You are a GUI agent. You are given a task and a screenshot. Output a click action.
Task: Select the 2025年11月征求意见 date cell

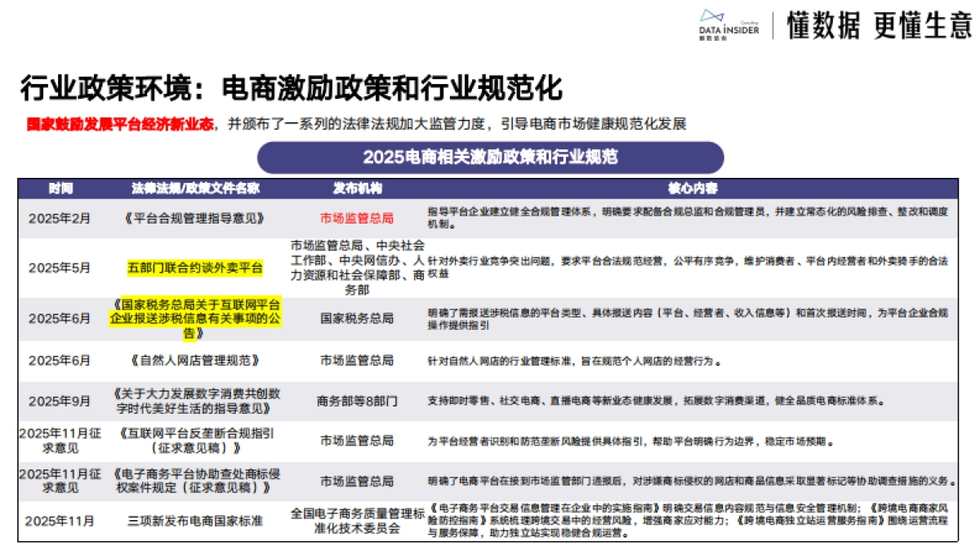click(x=59, y=441)
